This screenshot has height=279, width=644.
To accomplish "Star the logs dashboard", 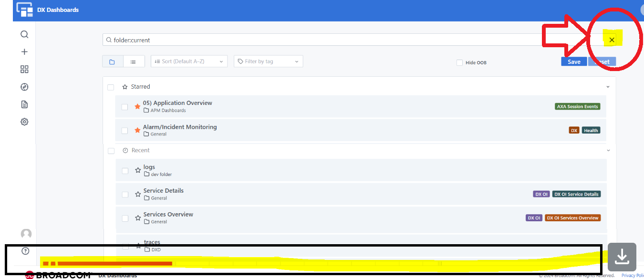I will tap(138, 170).
